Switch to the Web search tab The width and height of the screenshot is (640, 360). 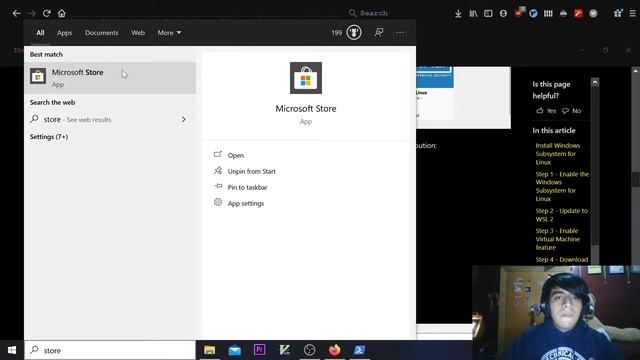click(138, 33)
